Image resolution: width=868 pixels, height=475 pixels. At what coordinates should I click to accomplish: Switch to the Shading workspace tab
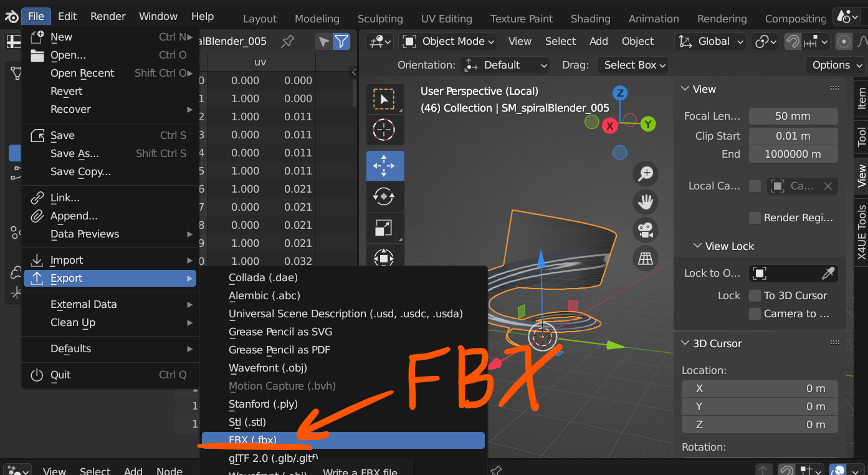pyautogui.click(x=590, y=19)
